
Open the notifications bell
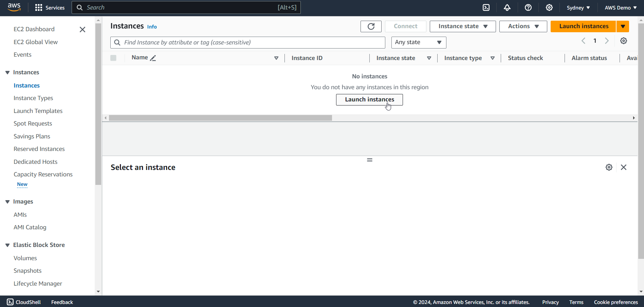[507, 7]
